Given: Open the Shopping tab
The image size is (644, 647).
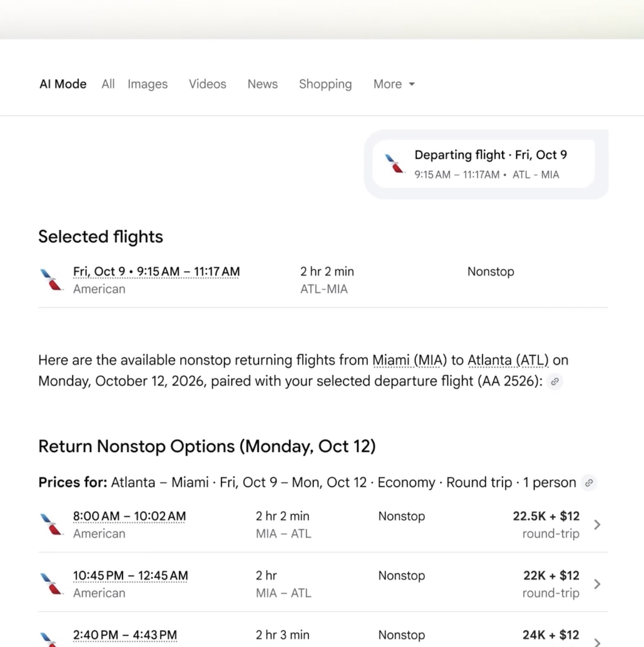Looking at the screenshot, I should (x=325, y=84).
